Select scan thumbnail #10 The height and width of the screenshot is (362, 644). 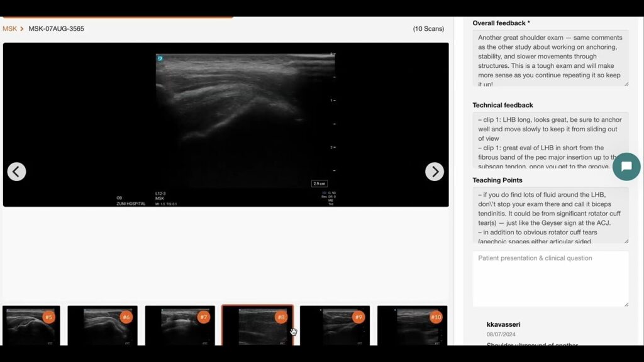point(413,326)
